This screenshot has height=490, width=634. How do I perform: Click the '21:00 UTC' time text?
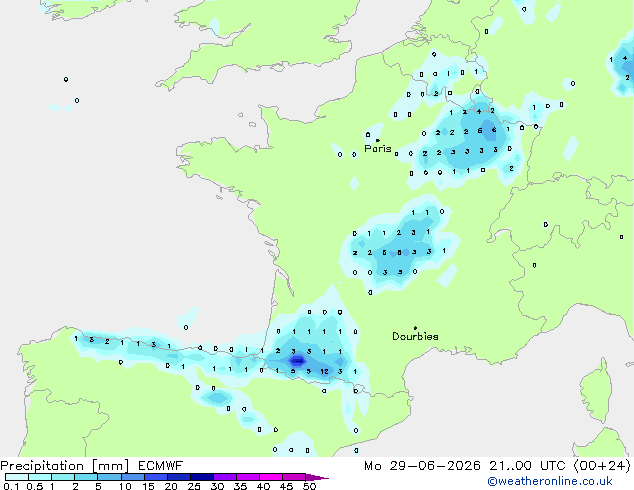527,466
